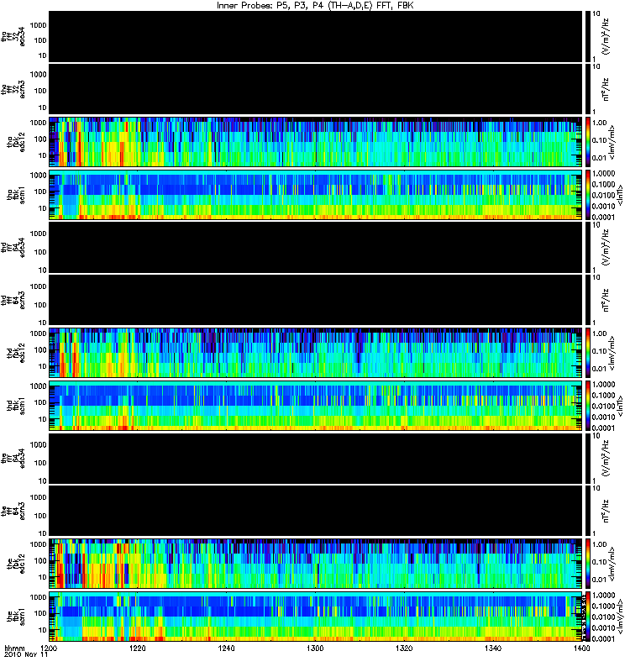The image size is (630, 672).
Task: Select the 1340 time axis label
Action: pos(493,648)
